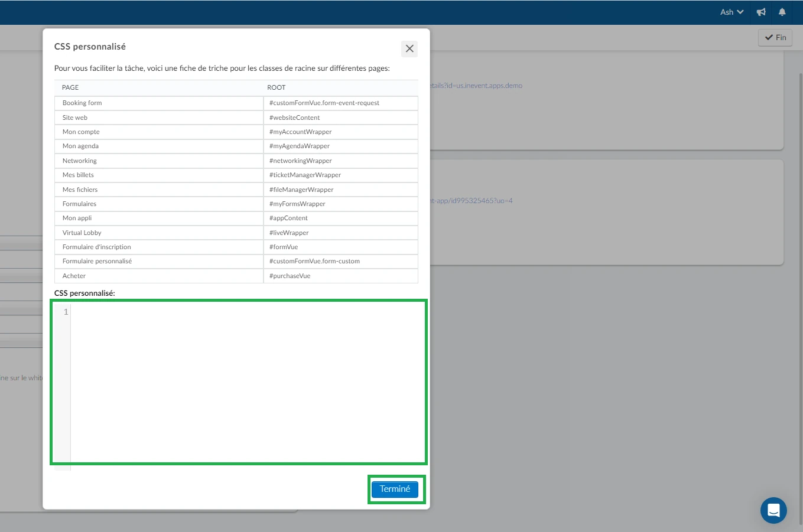Select the '#websiteContent' cell
This screenshot has height=532, width=803.
(341, 118)
